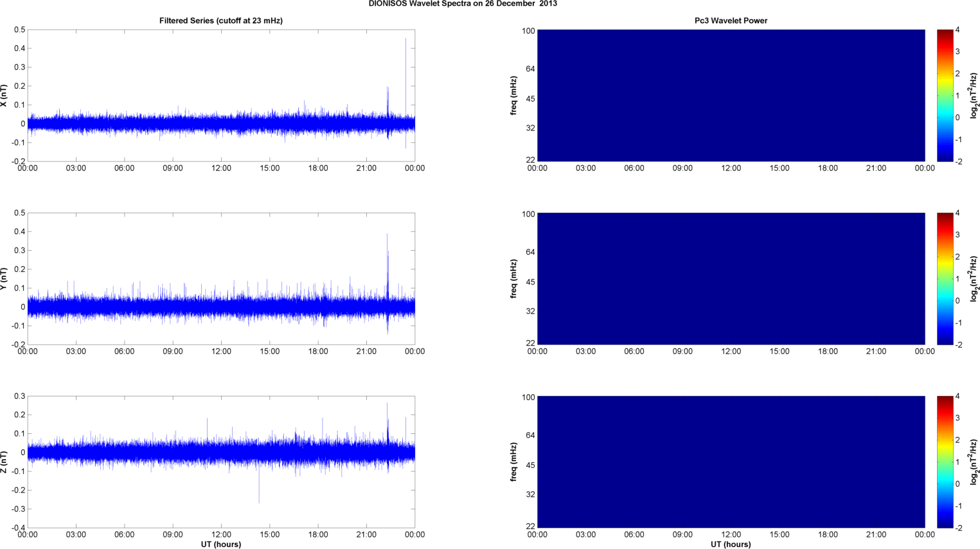Viewport: 980px width, 549px height.
Task: Click the 12:00 time tick under the X series
Action: [221, 168]
